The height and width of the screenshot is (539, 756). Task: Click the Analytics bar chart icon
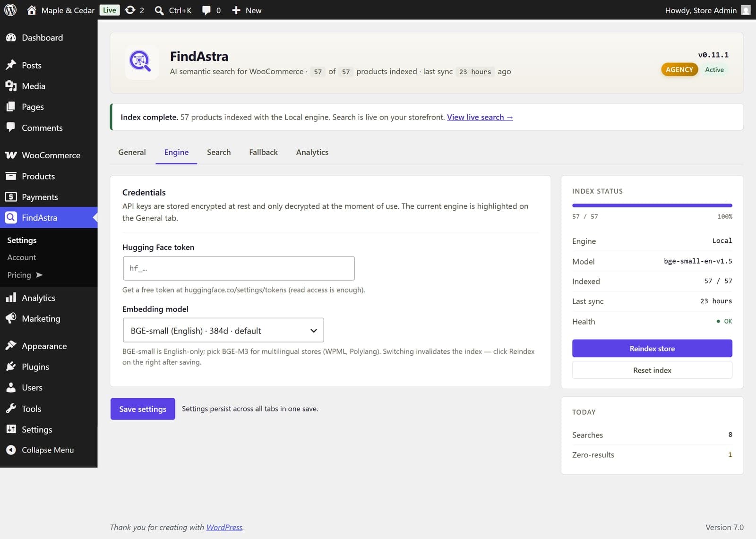(x=11, y=298)
